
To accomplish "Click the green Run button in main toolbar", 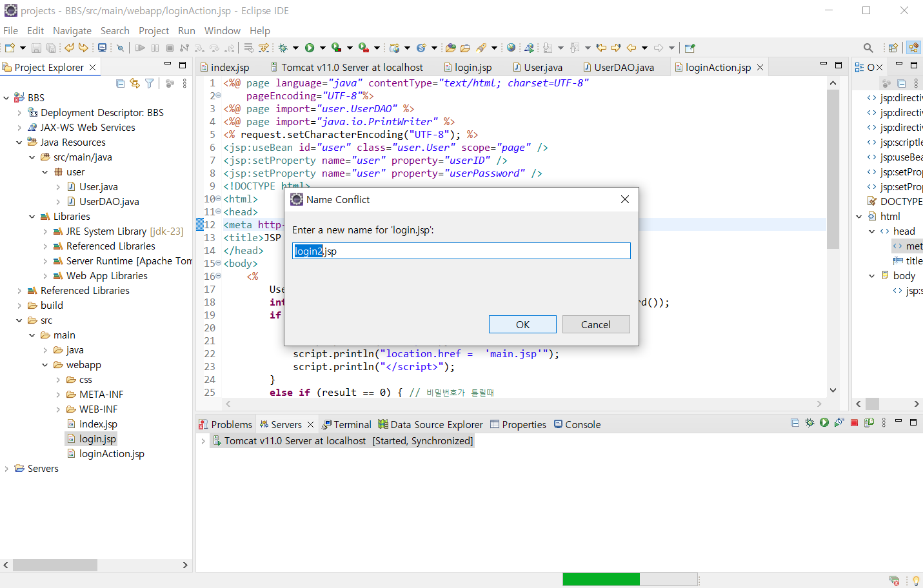I will click(x=310, y=48).
